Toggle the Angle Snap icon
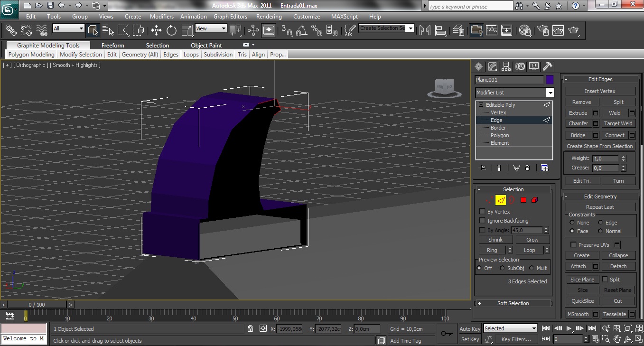Viewport: 644px width, 346px height. (301, 30)
